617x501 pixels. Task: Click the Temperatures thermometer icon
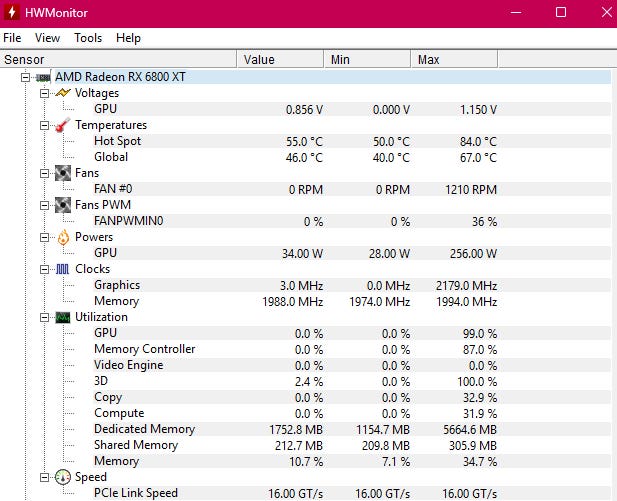point(63,125)
